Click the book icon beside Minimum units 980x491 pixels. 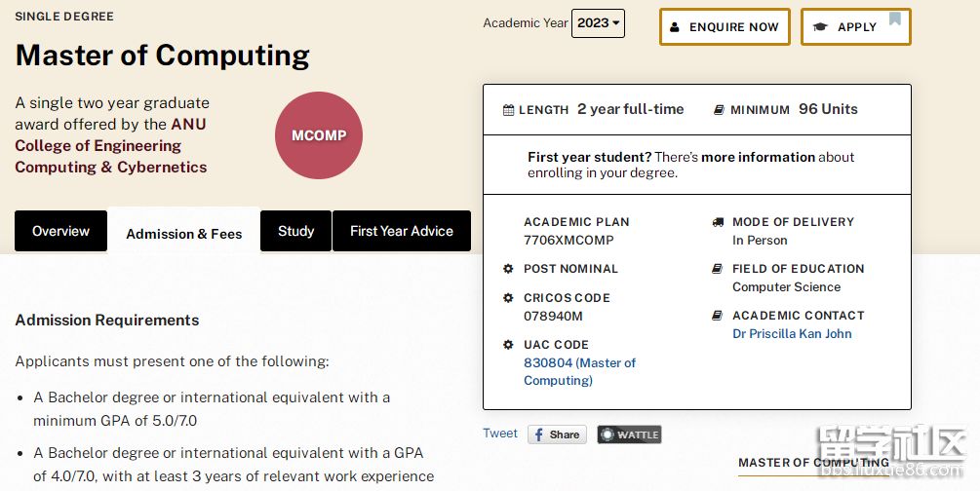(x=719, y=110)
